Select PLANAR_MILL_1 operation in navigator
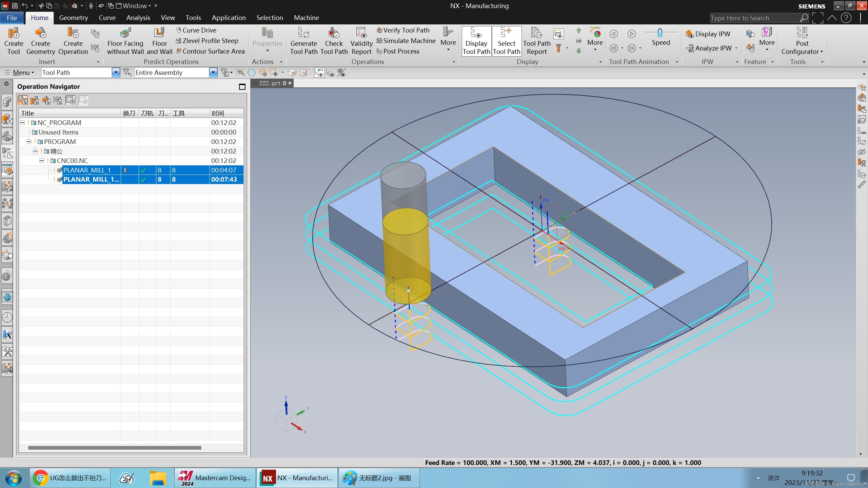The image size is (868, 488). [x=87, y=170]
